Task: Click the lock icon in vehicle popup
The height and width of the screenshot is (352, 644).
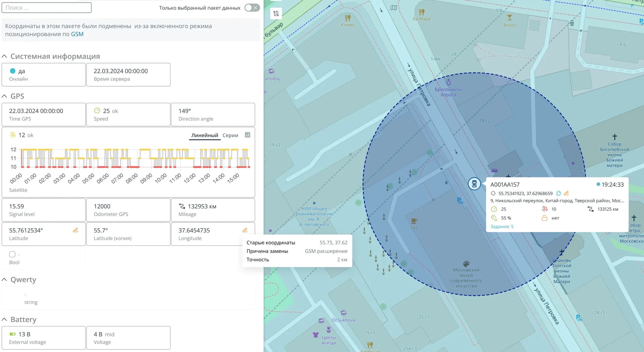Action: tap(545, 218)
